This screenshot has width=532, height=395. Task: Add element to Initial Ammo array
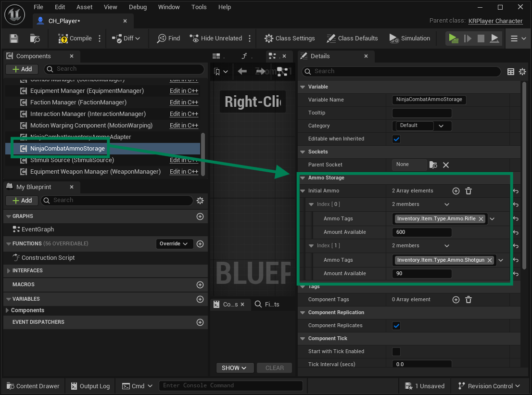[x=456, y=191]
